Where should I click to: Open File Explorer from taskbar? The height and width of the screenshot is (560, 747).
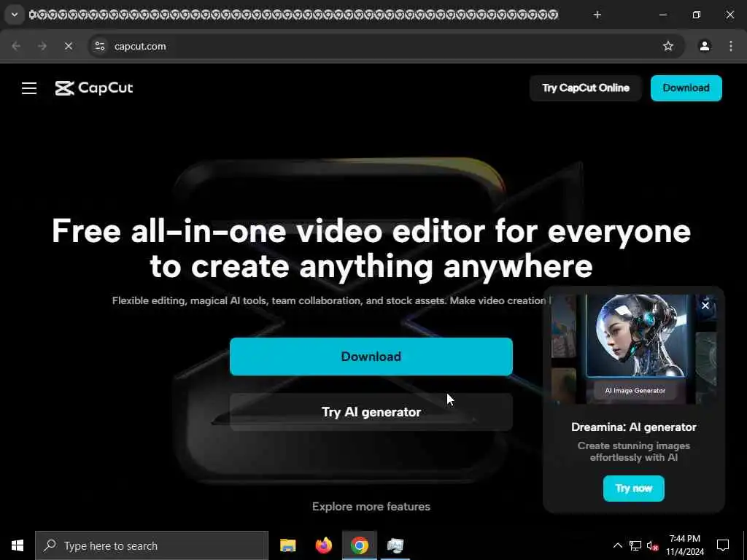click(287, 545)
